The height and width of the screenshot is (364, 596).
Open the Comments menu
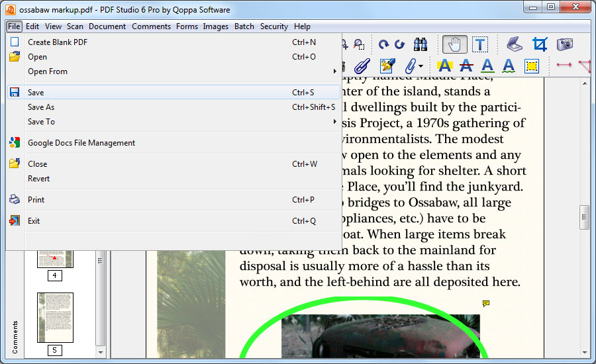pos(151,26)
